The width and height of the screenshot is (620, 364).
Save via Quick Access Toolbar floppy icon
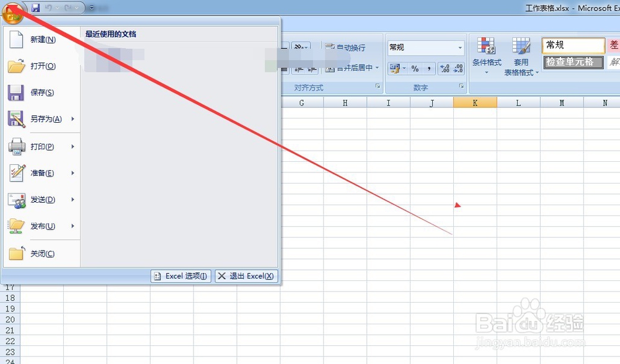[x=35, y=7]
